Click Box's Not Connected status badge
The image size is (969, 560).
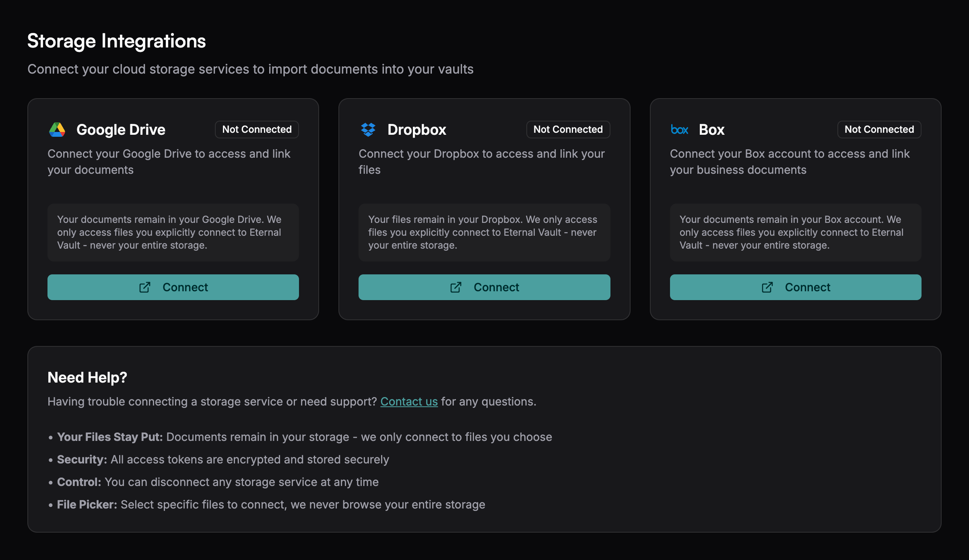879,130
